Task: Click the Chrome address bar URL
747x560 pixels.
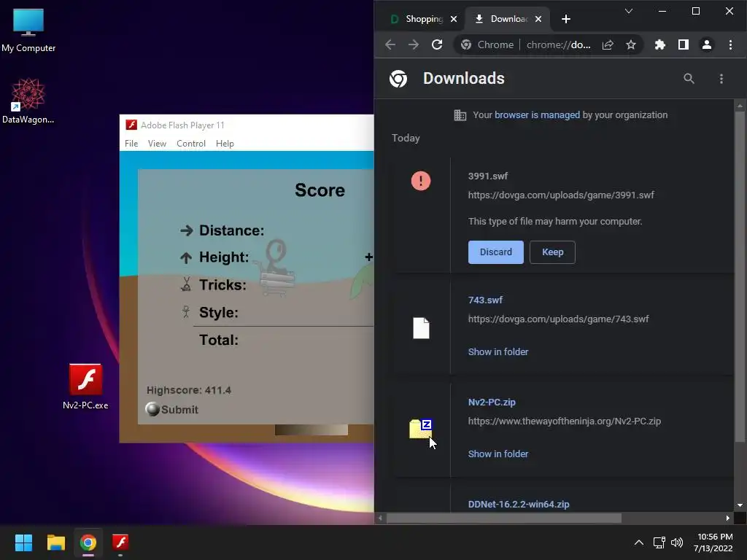Action: [558, 44]
